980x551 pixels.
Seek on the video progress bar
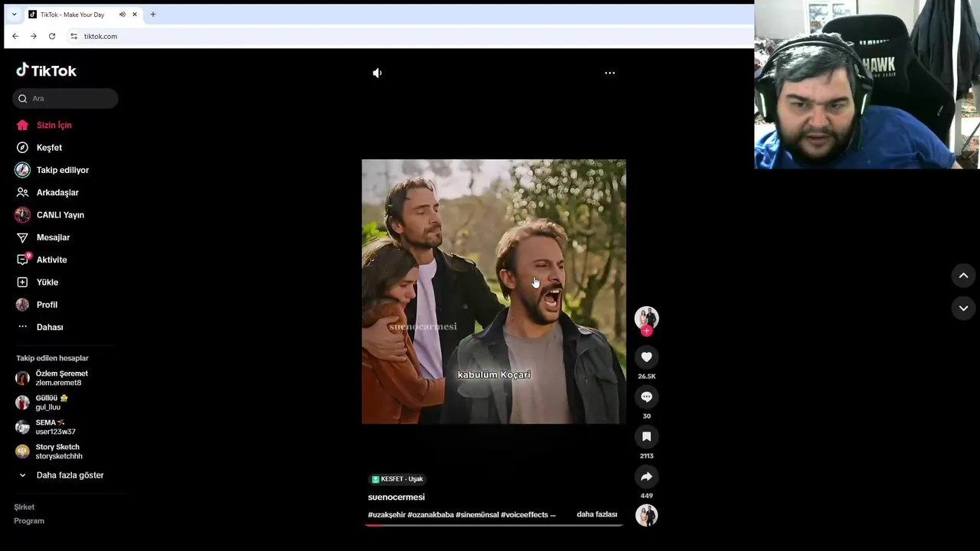pyautogui.click(x=494, y=525)
